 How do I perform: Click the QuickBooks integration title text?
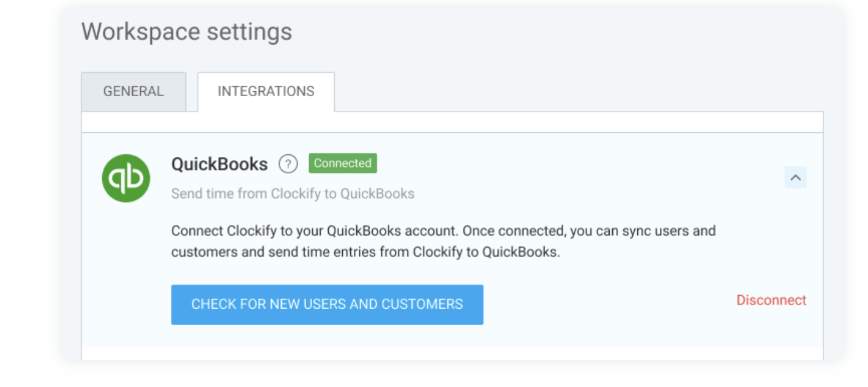[x=220, y=164]
